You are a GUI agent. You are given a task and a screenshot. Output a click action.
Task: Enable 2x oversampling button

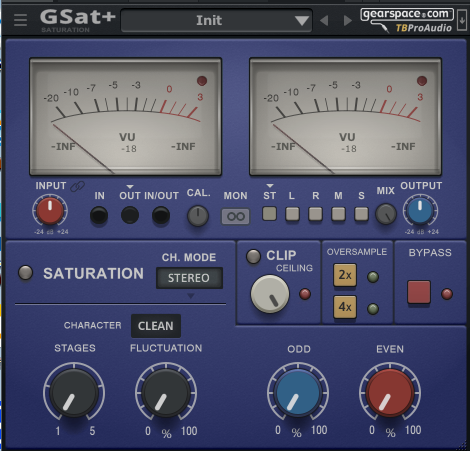click(345, 275)
